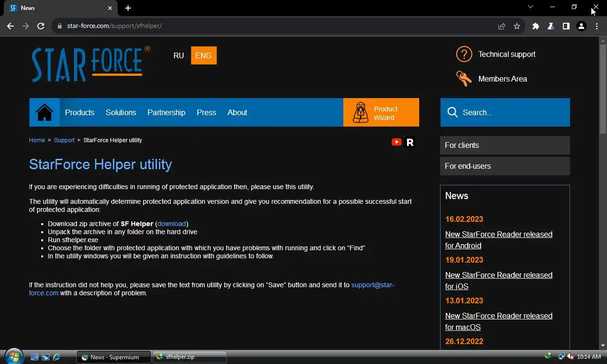
Task: Open the Products menu
Action: coord(80,112)
